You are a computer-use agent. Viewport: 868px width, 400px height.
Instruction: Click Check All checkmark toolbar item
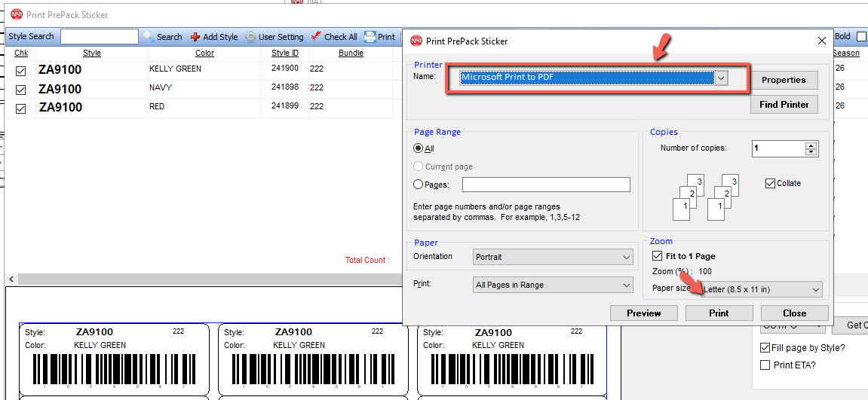334,36
